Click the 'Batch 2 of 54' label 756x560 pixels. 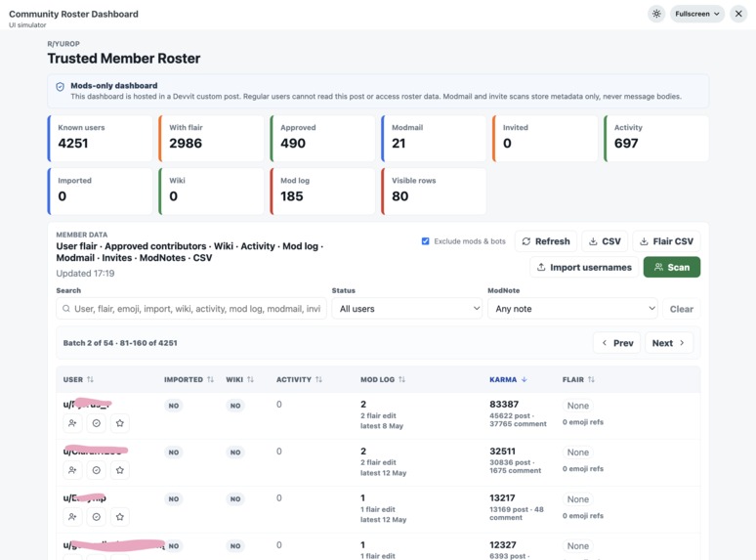[88, 343]
